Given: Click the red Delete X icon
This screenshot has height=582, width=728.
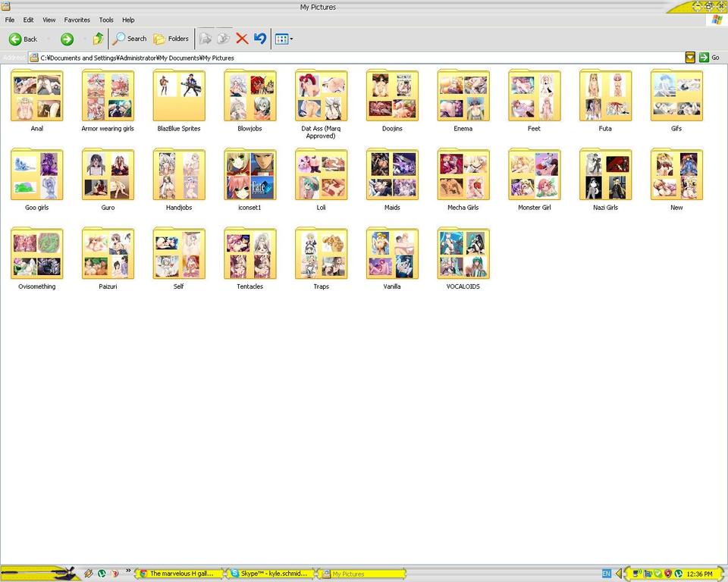Looking at the screenshot, I should (x=242, y=39).
